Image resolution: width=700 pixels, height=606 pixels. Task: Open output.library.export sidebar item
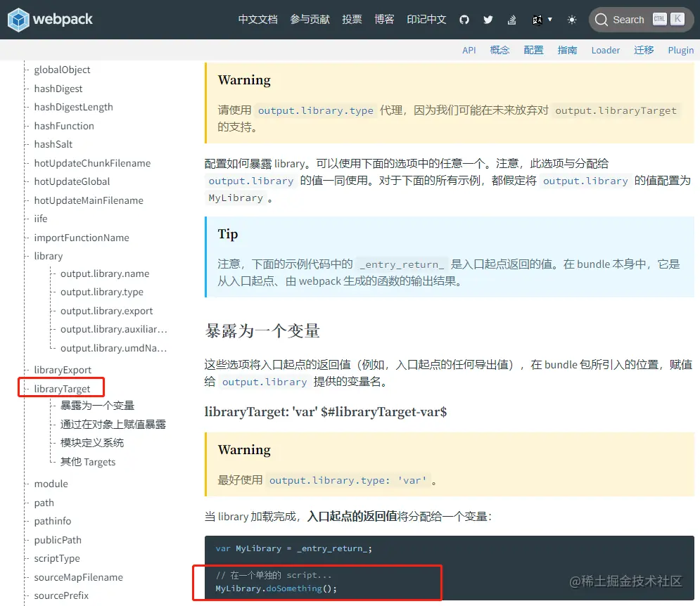click(x=106, y=311)
